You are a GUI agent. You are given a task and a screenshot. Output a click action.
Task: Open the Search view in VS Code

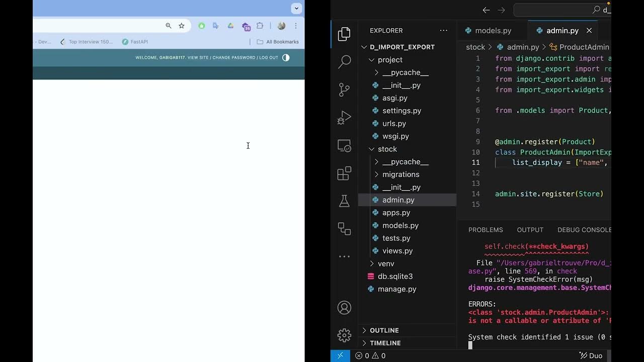point(344,61)
